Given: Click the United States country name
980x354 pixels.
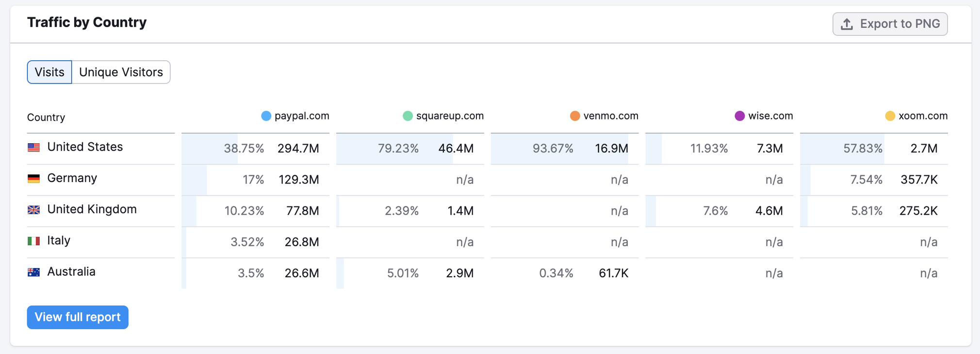Looking at the screenshot, I should [x=85, y=147].
